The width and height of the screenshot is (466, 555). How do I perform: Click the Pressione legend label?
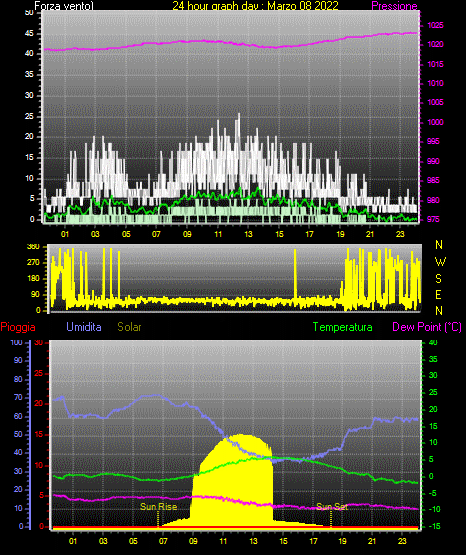[x=394, y=6]
